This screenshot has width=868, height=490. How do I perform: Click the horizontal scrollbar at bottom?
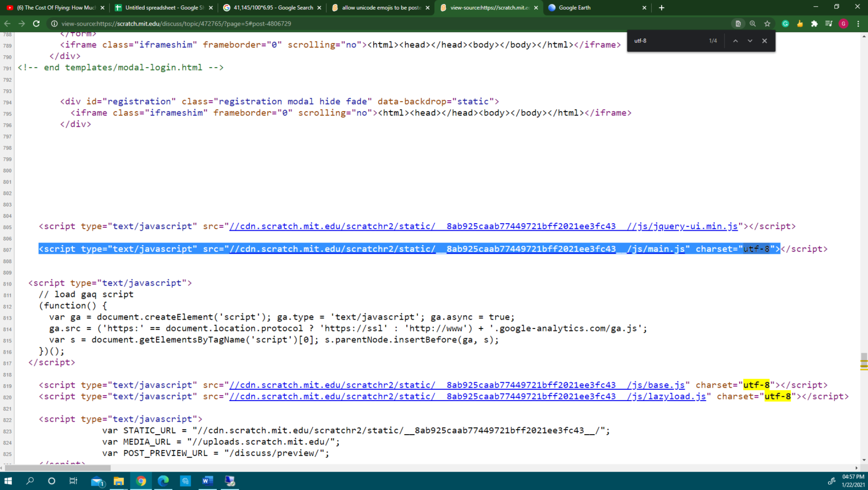(57, 468)
